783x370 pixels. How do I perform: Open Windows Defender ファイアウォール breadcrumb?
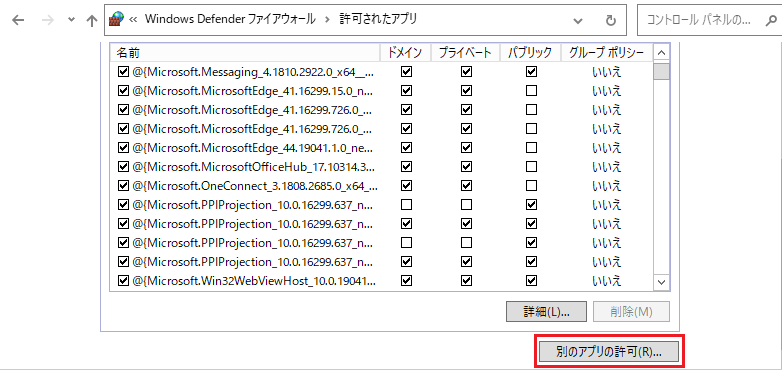pos(230,19)
